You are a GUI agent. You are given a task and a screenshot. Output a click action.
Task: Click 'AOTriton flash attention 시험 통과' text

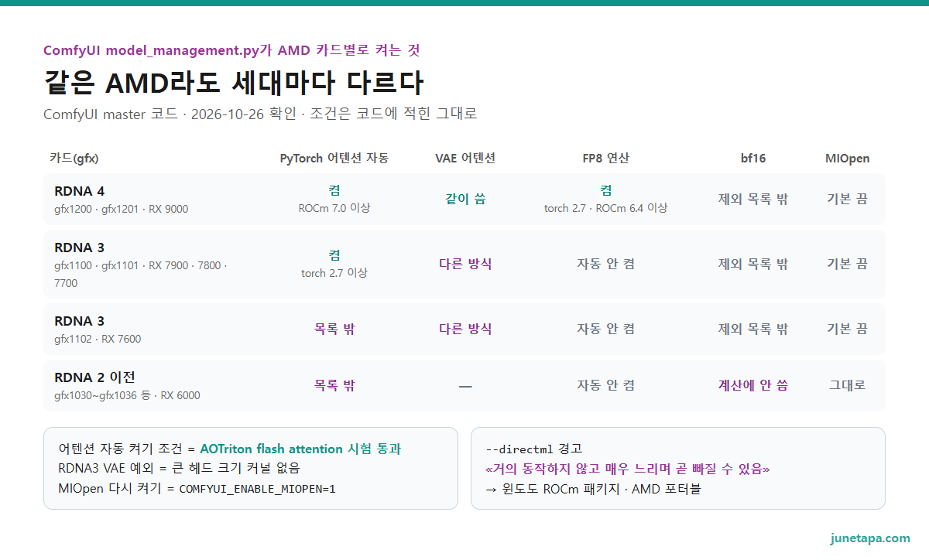[300, 449]
